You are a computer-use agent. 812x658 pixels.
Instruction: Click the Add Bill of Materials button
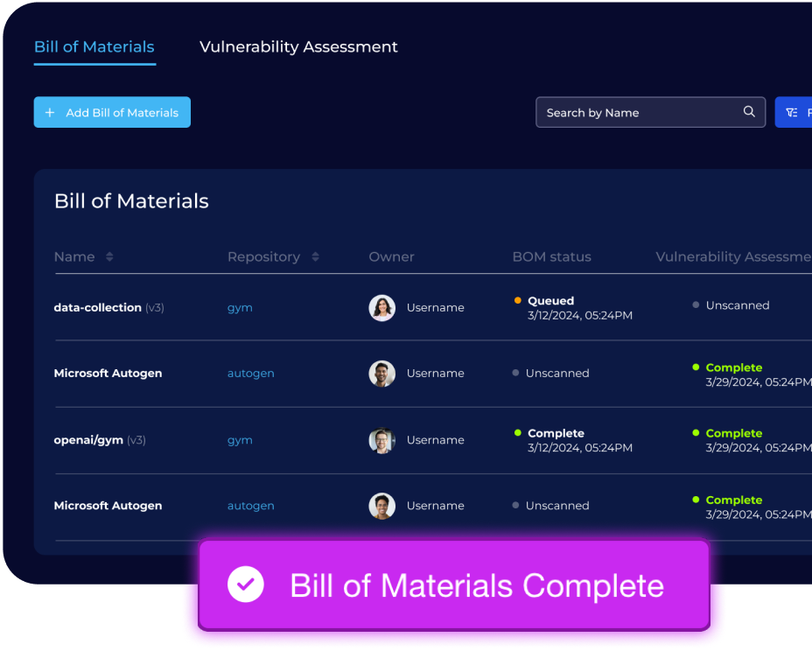click(112, 112)
